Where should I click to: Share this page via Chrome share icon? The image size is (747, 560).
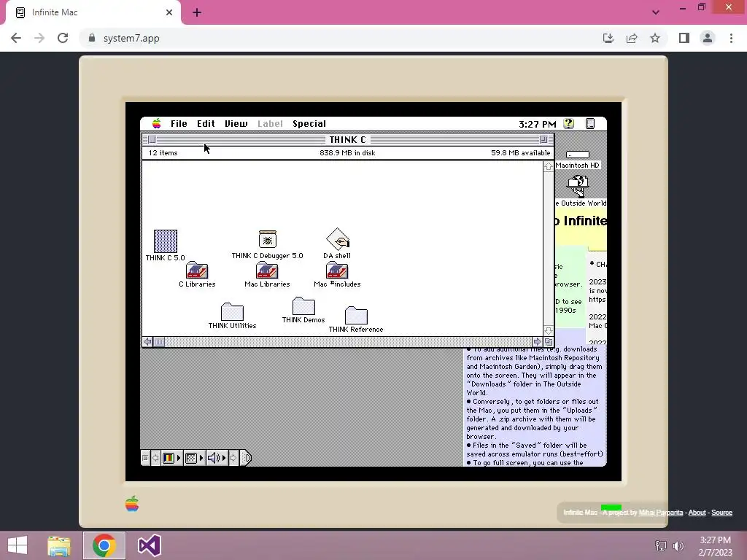[x=632, y=38]
